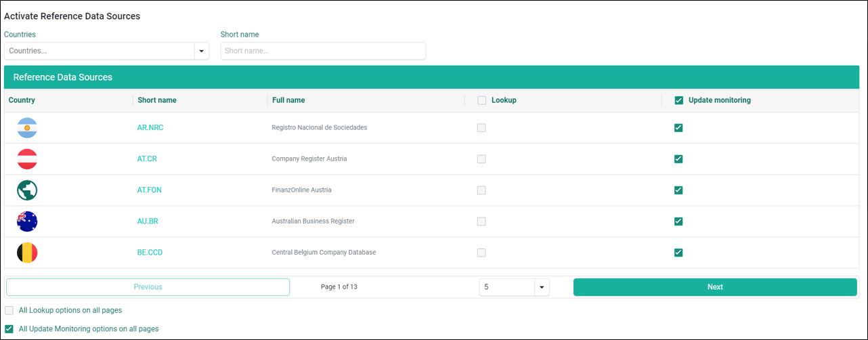This screenshot has height=340, width=868.
Task: Toggle the Lookup header select-all checkbox
Action: coord(482,100)
